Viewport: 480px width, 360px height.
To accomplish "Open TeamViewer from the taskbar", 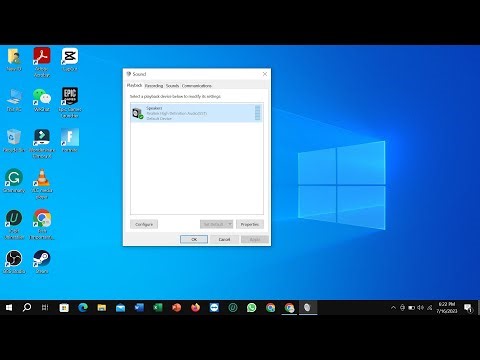I will click(x=214, y=307).
